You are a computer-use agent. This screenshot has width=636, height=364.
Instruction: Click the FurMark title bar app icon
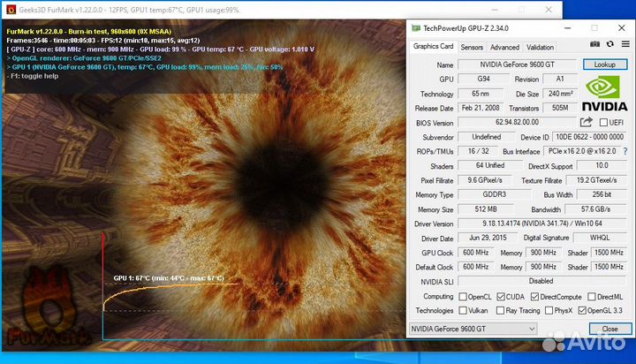pos(11,10)
